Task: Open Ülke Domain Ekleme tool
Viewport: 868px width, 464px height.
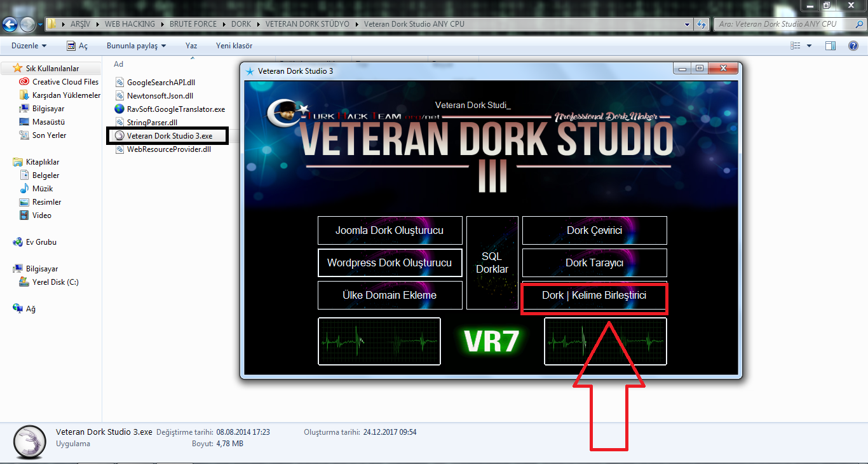Action: [x=390, y=295]
